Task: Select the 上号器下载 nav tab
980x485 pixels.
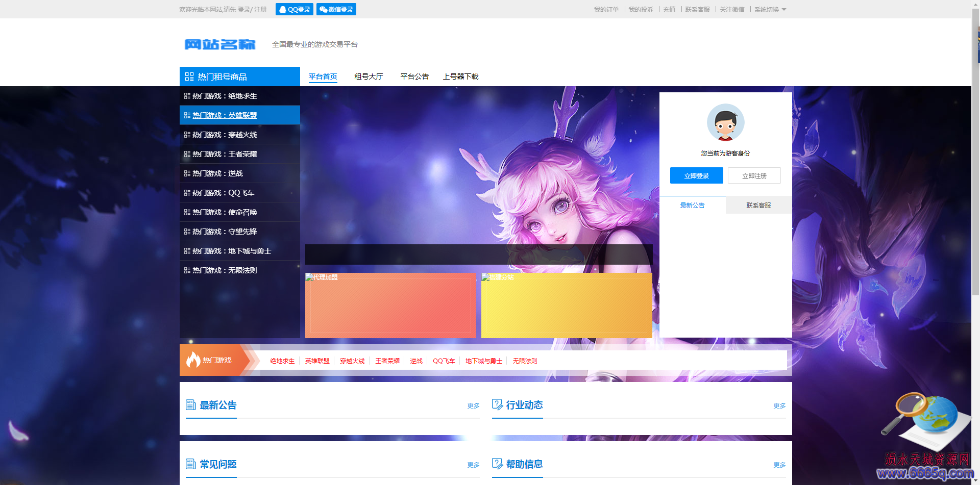Action: (x=460, y=76)
